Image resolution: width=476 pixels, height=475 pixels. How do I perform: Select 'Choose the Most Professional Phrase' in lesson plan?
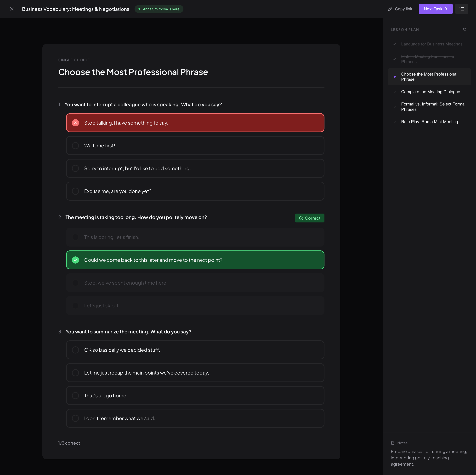click(429, 77)
